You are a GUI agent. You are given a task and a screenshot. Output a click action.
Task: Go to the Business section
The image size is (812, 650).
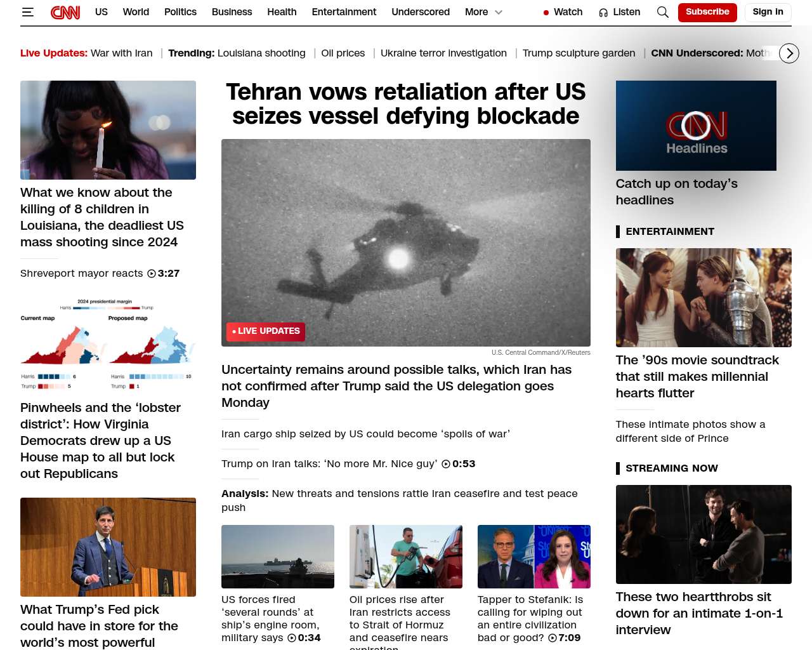click(x=232, y=12)
